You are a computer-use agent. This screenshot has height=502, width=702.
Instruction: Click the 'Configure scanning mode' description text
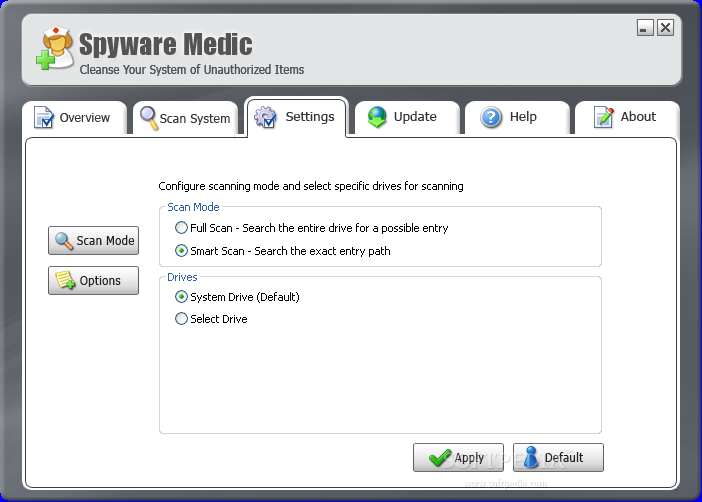click(311, 186)
